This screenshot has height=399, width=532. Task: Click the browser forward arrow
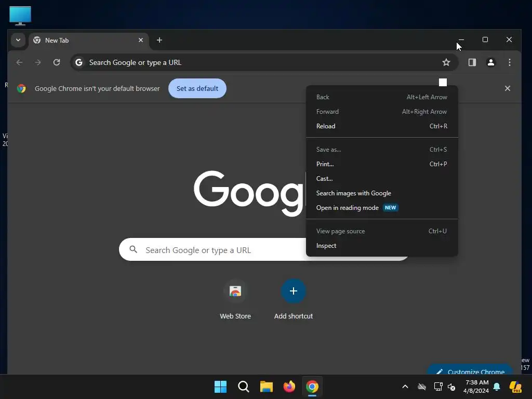(x=38, y=62)
